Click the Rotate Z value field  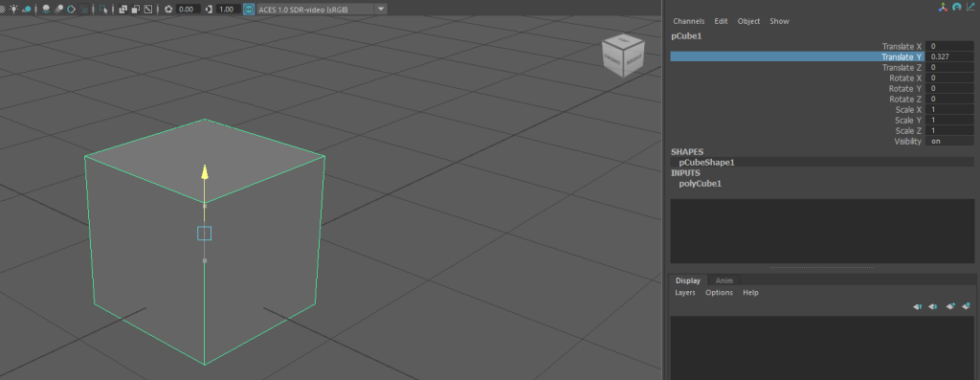(950, 99)
